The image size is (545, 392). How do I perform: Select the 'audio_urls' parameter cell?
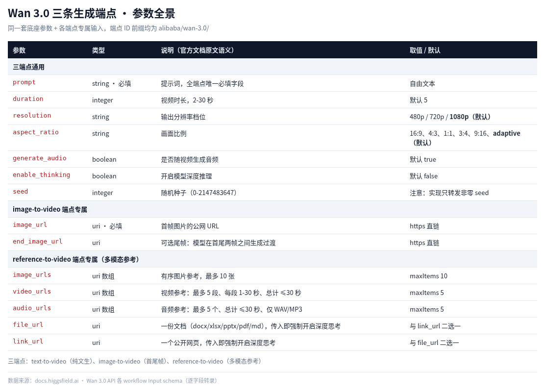click(48, 309)
